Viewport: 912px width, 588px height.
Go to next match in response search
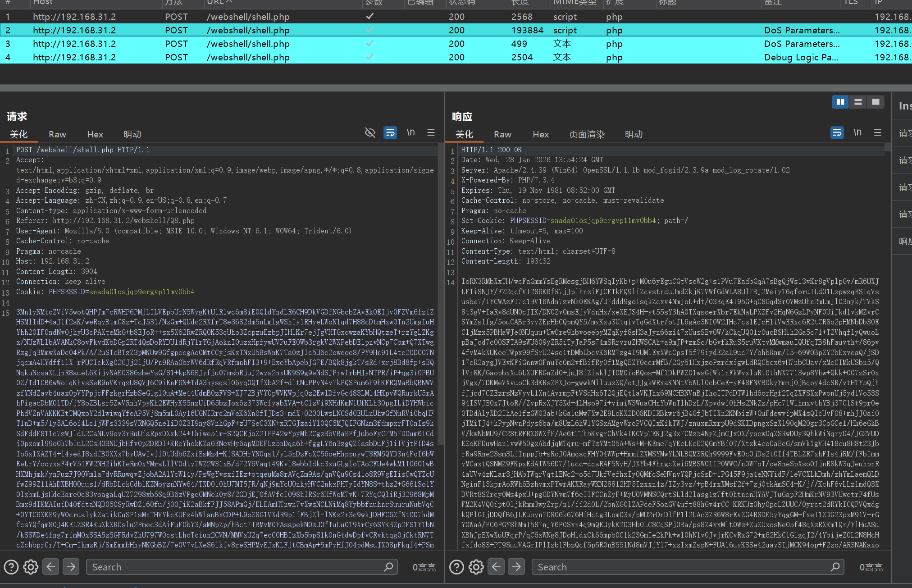tap(516, 567)
